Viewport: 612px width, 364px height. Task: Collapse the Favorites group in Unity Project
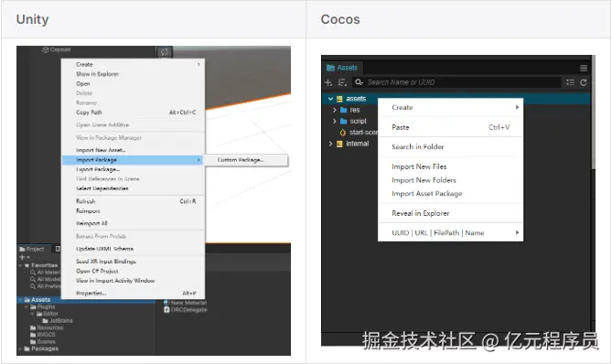tap(20, 265)
